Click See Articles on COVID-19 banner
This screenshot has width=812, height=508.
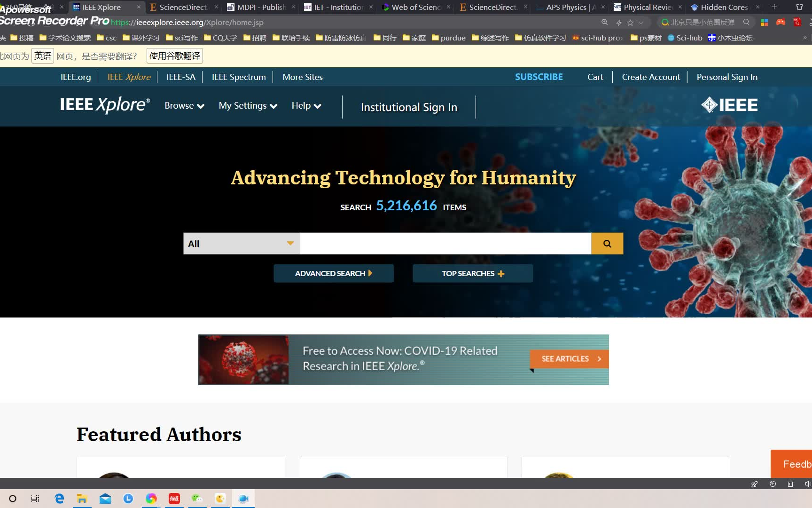(x=570, y=359)
